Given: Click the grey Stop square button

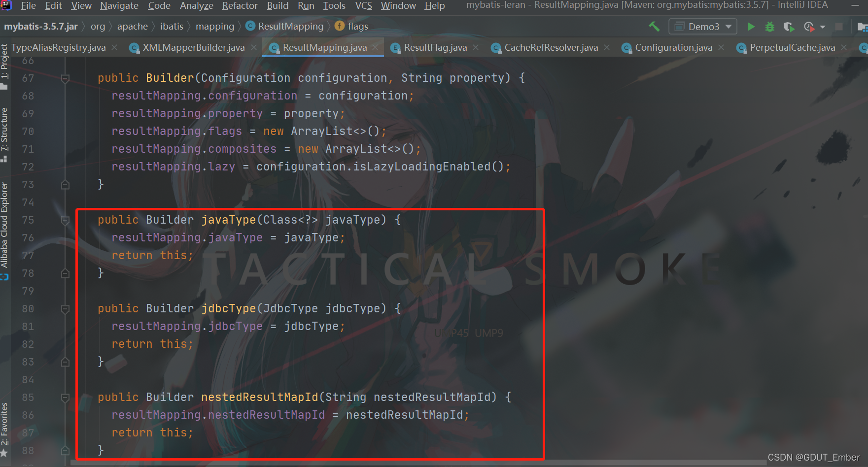Looking at the screenshot, I should [839, 27].
